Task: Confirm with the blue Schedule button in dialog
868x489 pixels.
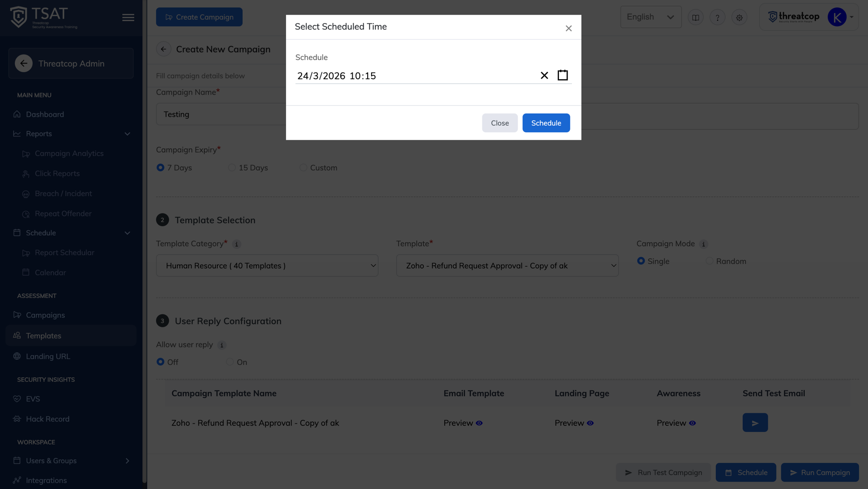Action: click(546, 123)
